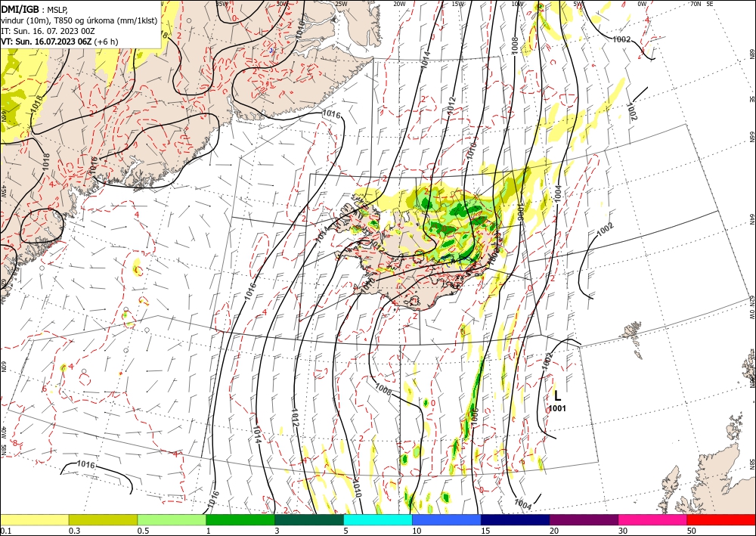Click the navy 15–20 mm legend swatch
The width and height of the screenshot is (756, 536).
(x=516, y=519)
